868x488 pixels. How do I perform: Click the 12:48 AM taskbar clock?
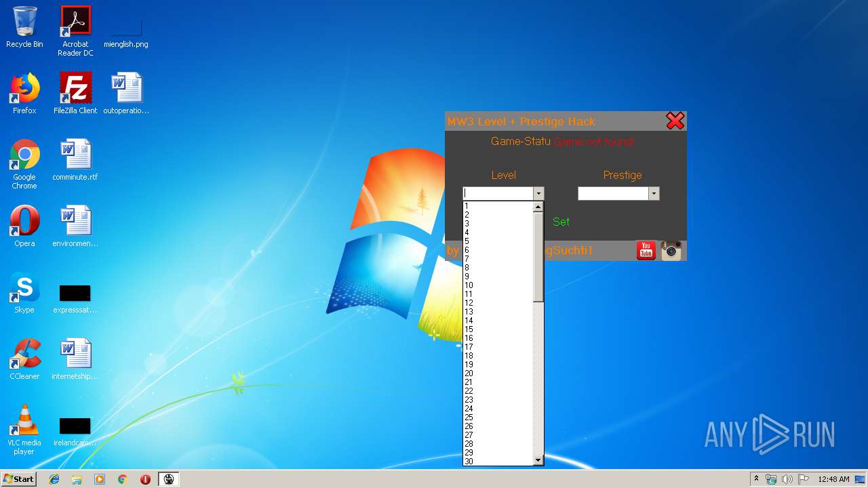(833, 479)
